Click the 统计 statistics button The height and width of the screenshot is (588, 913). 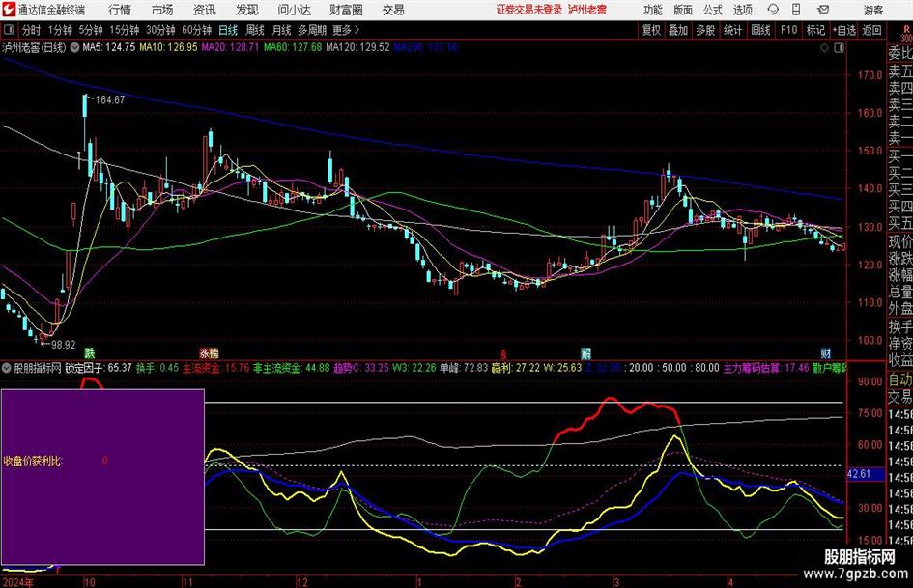(x=732, y=30)
